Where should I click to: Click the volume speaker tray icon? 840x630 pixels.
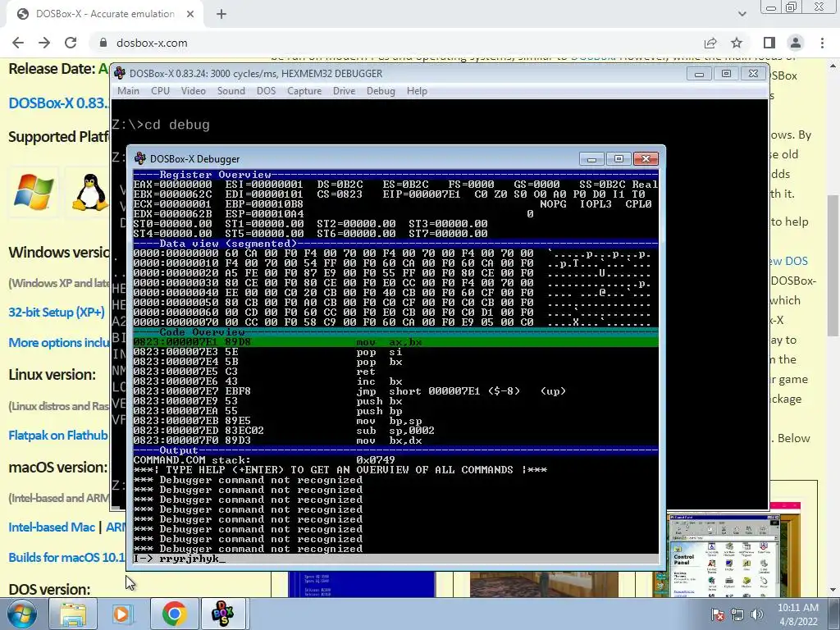(x=756, y=614)
